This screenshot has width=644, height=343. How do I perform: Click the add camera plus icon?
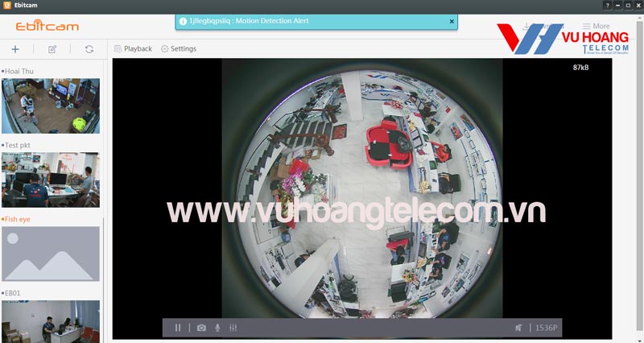tap(15, 49)
